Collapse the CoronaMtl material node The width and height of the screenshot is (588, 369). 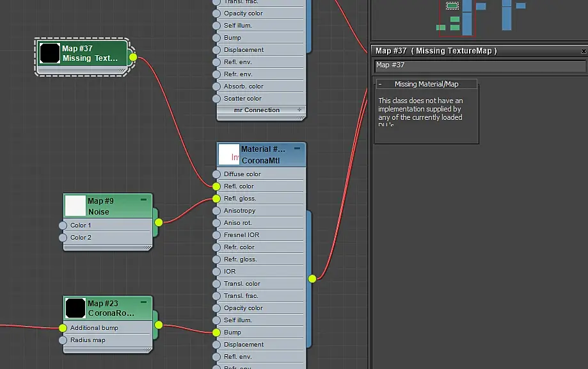[x=297, y=149]
